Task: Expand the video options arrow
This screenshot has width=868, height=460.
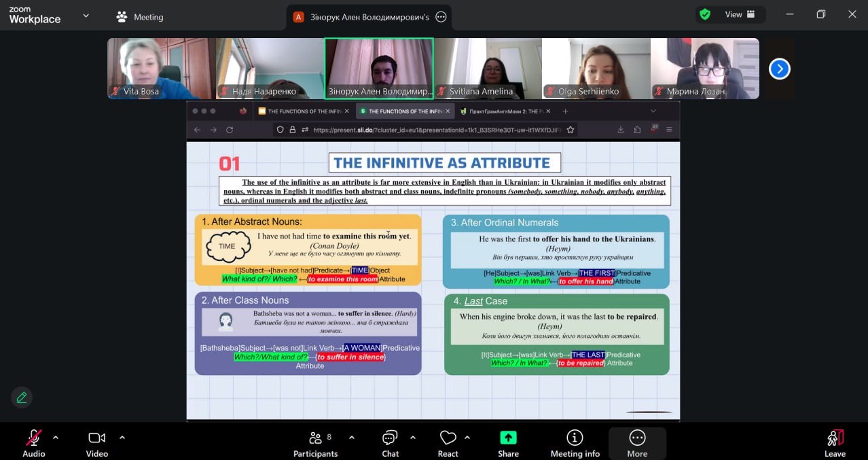Action: (x=122, y=438)
